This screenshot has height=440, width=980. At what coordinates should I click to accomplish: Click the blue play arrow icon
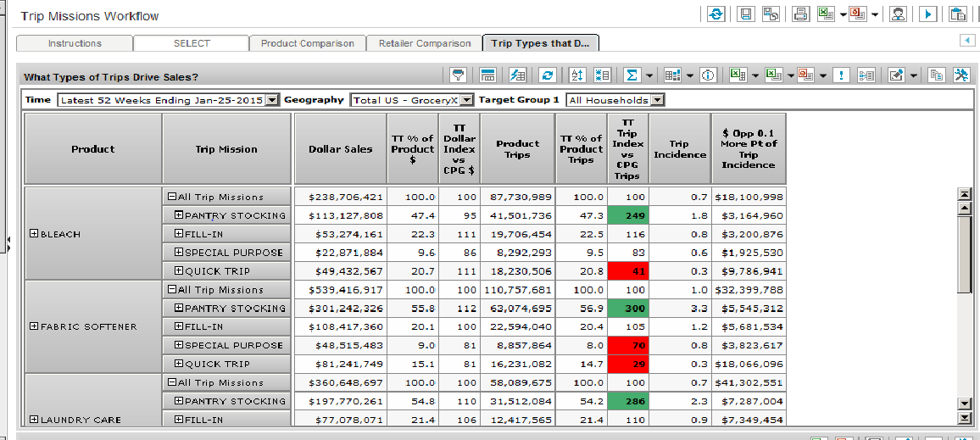(x=928, y=14)
